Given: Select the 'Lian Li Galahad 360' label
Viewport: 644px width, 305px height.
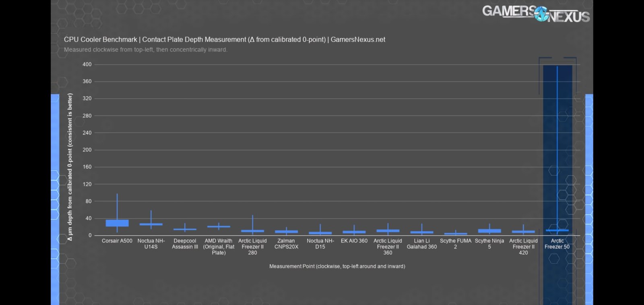Looking at the screenshot, I should click(422, 244).
